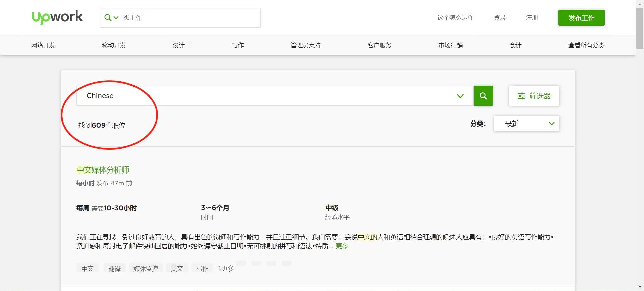Open the 移动开发 category

[x=114, y=45]
